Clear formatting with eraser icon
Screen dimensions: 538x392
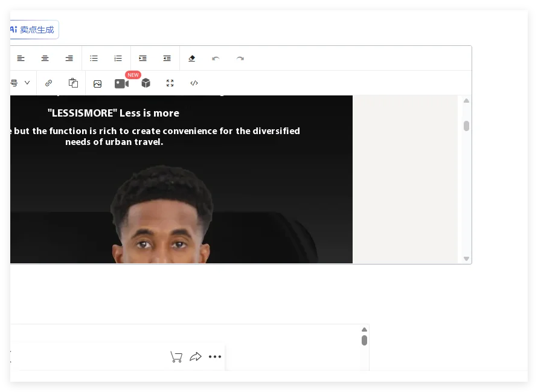(x=192, y=59)
